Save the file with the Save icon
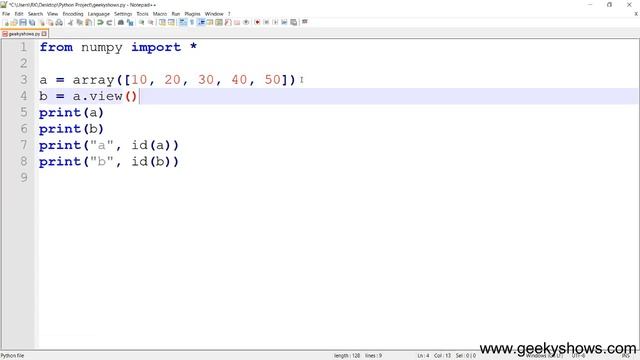The width and height of the screenshot is (640, 360). 23,22
